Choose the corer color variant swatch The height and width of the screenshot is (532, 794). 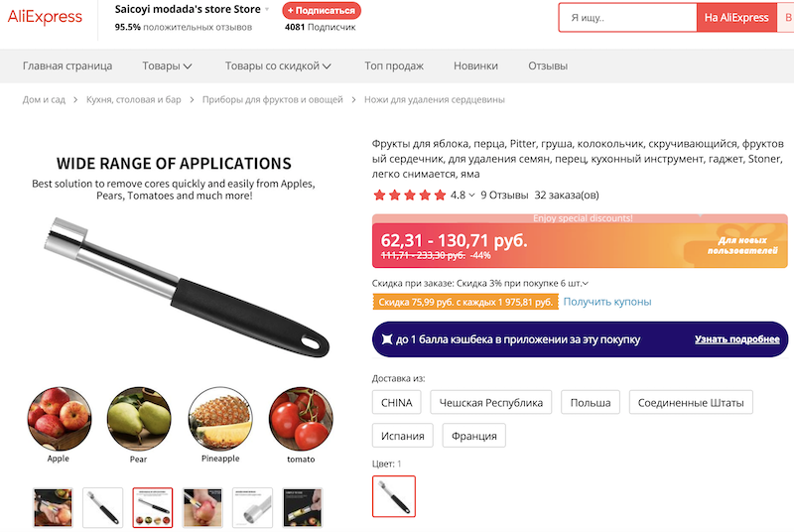point(394,496)
